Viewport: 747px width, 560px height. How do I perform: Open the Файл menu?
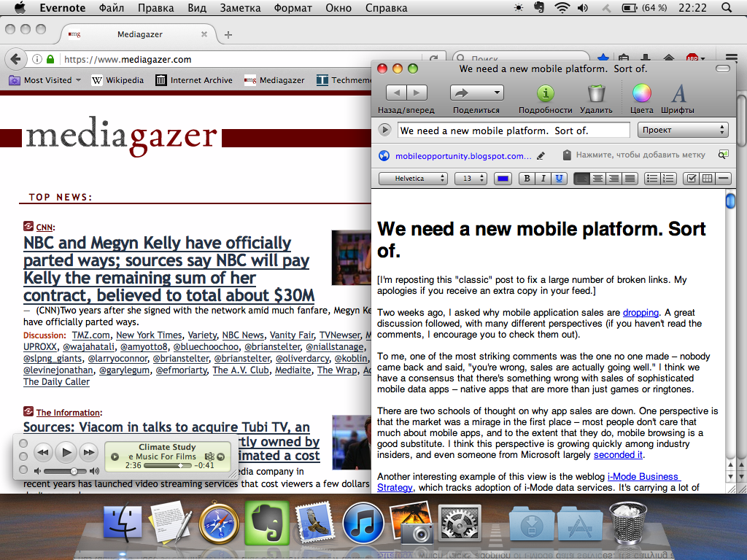(112, 8)
